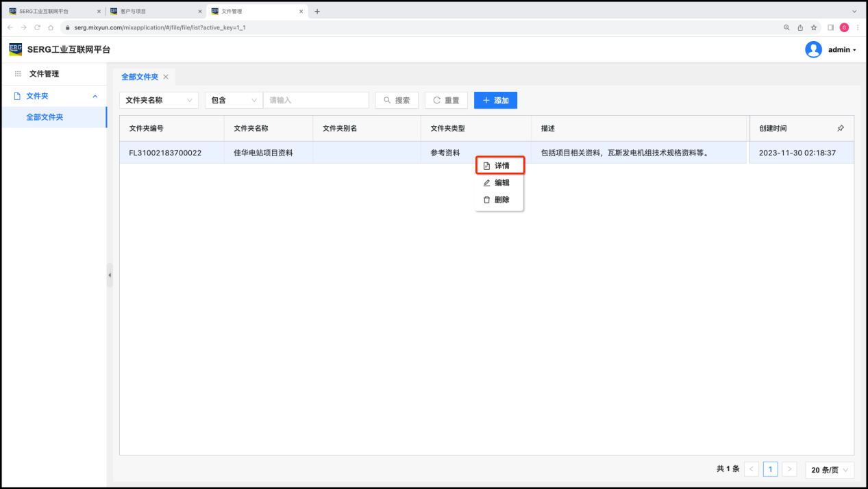The height and width of the screenshot is (489, 868).
Task: Click the browser share icon in address bar
Action: click(800, 27)
